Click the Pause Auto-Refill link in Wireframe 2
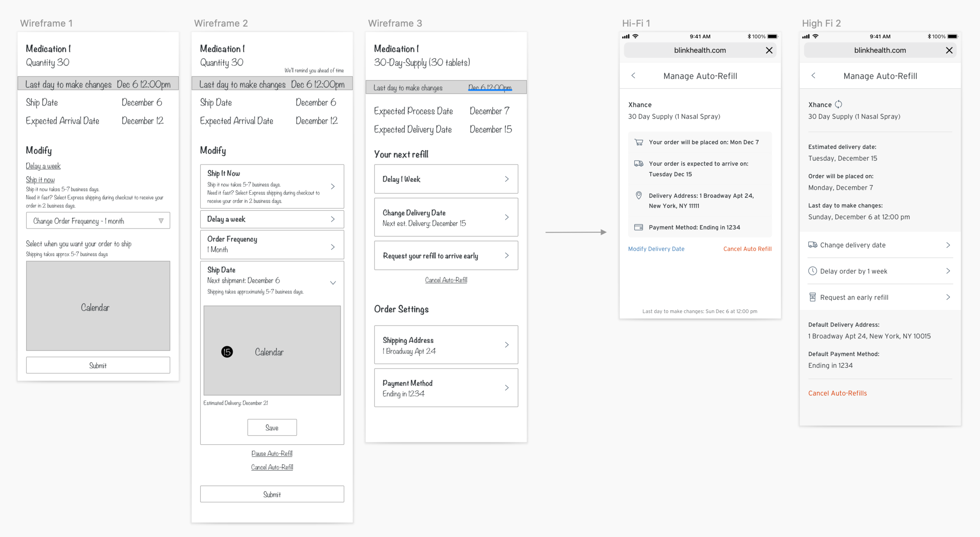The width and height of the screenshot is (980, 537). (x=272, y=453)
